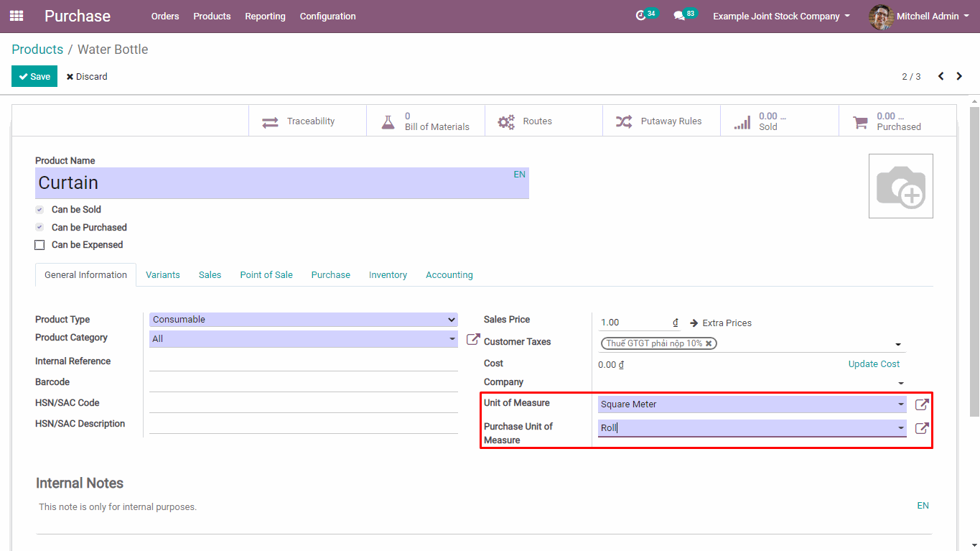980x551 pixels.
Task: Expand the Product Category dropdown
Action: [x=303, y=338]
